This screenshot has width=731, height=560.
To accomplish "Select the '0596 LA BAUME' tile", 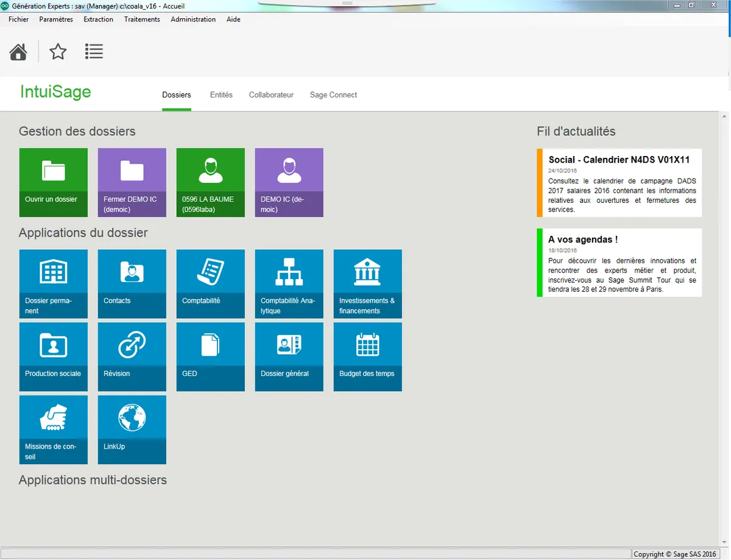I will pos(211,183).
